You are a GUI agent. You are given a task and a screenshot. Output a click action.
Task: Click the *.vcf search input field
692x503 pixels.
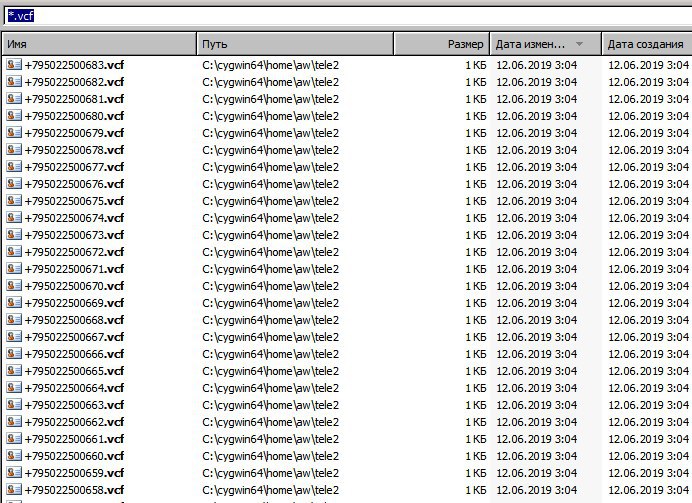click(348, 16)
